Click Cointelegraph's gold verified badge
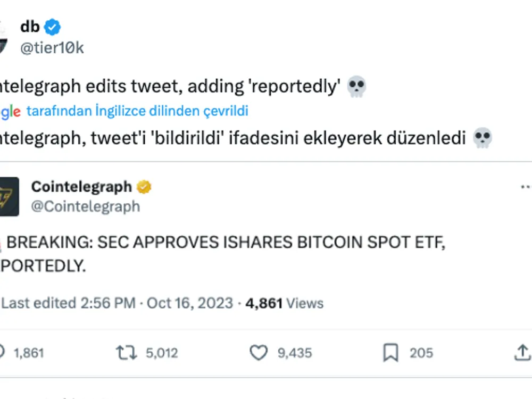 pyautogui.click(x=144, y=187)
